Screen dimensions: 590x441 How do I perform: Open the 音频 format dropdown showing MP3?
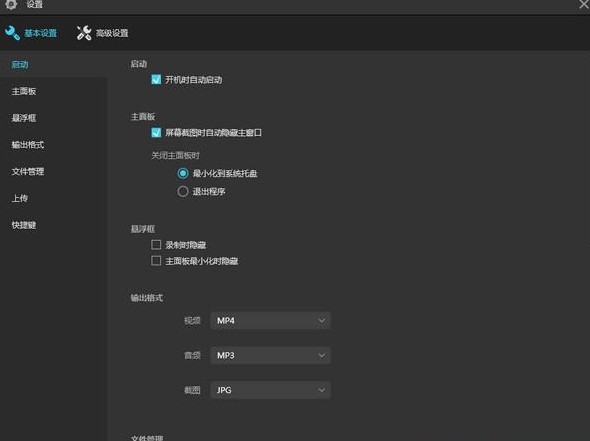tap(271, 355)
